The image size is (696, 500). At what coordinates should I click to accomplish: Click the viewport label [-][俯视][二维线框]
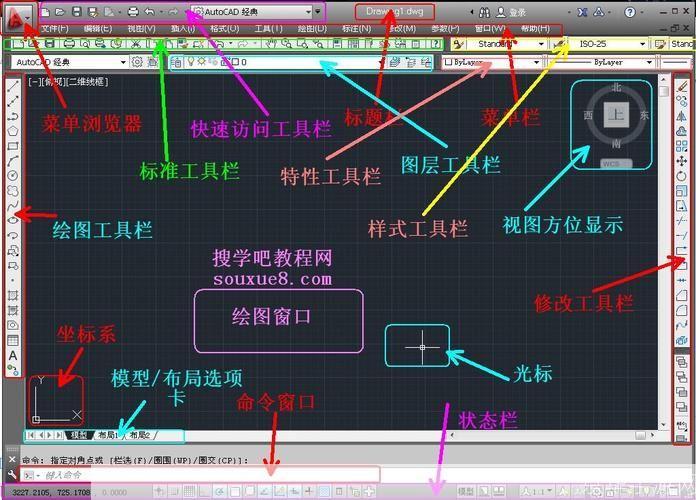pos(68,82)
